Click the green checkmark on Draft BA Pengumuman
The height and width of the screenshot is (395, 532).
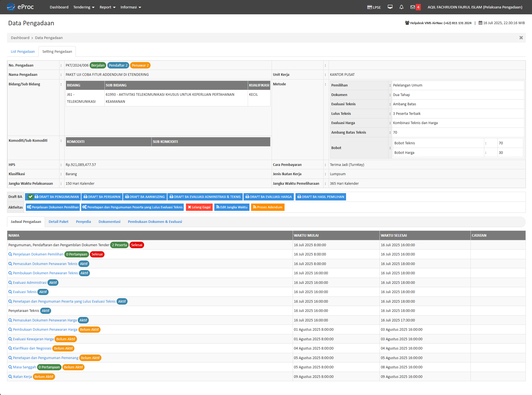(30, 197)
